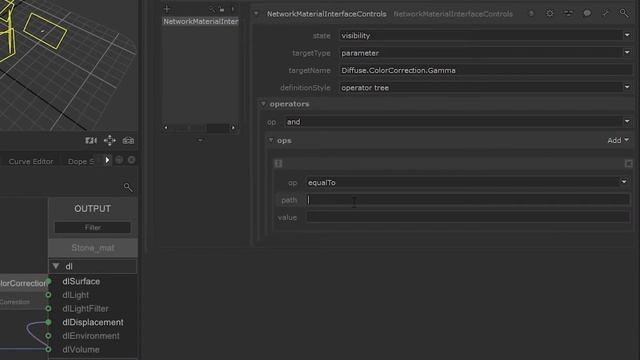Viewport: 640px width, 360px height.
Task: Open the op dropdown showing equalTo
Action: click(x=467, y=182)
